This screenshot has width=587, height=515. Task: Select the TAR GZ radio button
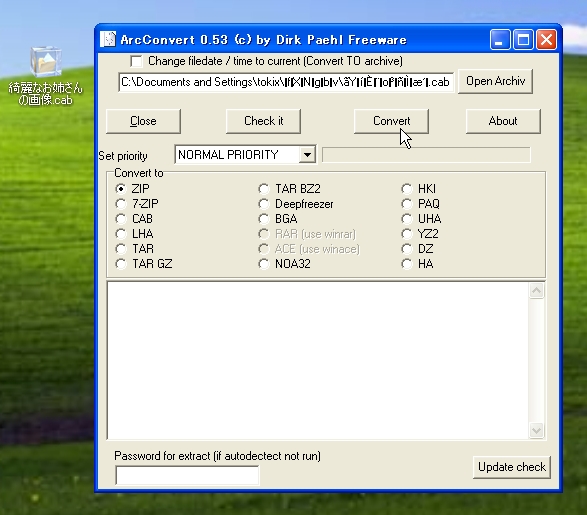(x=121, y=264)
